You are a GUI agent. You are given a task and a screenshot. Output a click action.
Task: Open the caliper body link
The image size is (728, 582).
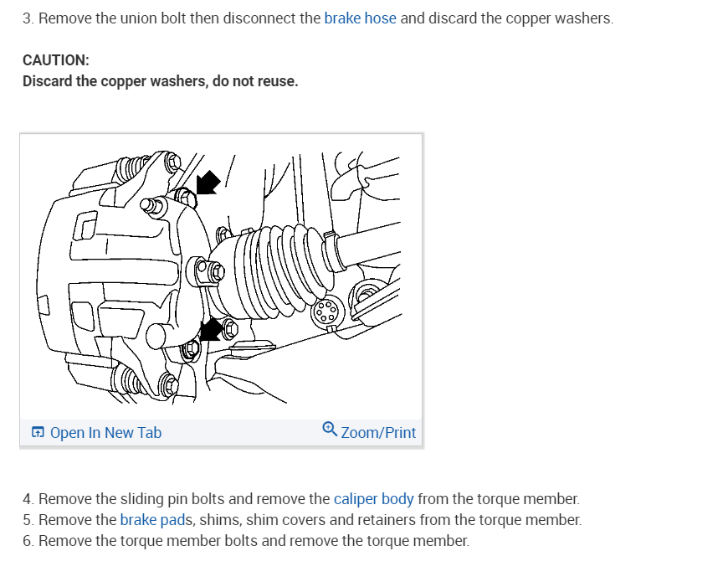click(373, 499)
